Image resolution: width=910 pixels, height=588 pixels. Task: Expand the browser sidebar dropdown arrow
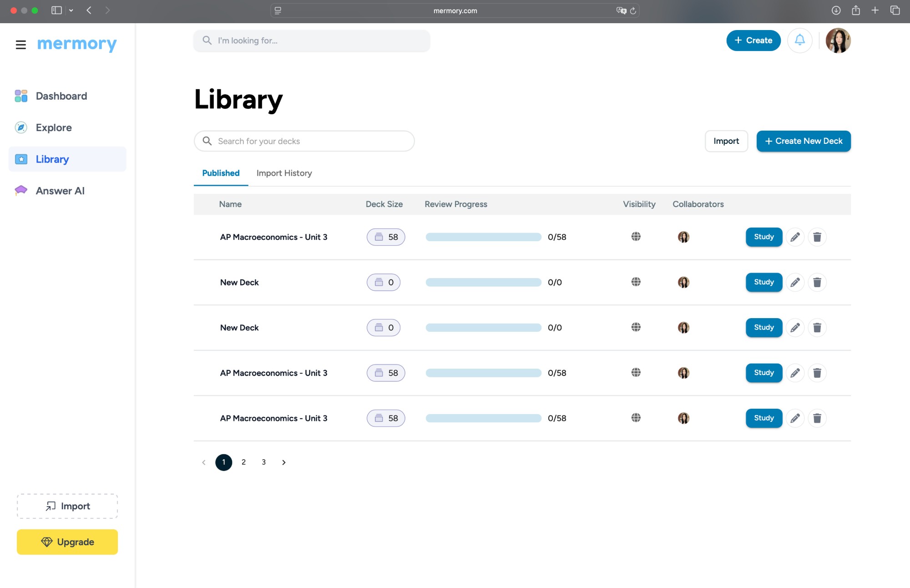point(71,10)
